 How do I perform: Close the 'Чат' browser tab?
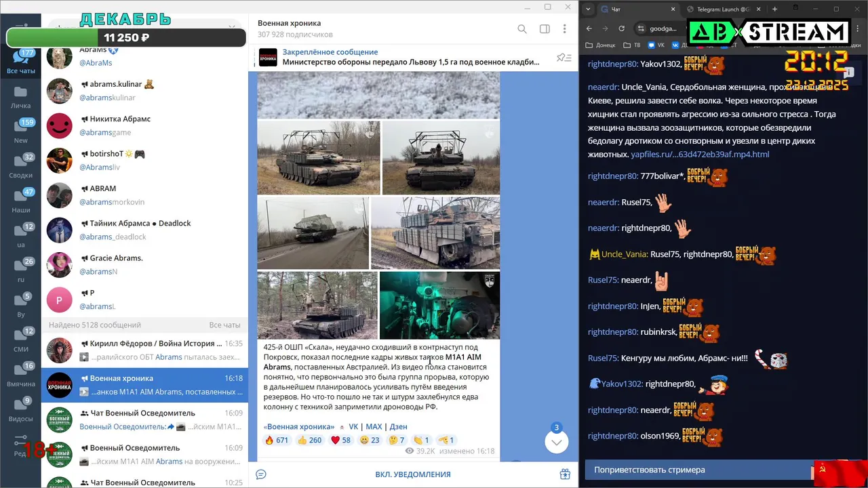[673, 9]
